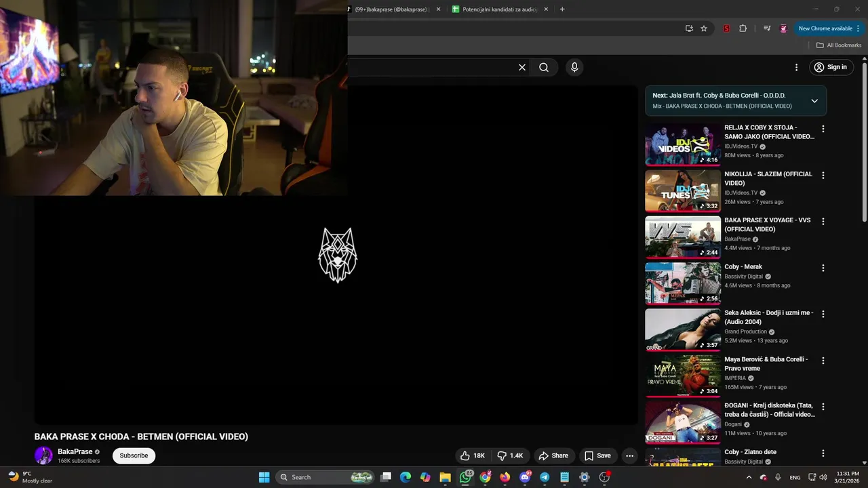Viewport: 868px width, 488px height.
Task: Like the video with thumbs-up 18K
Action: (473, 455)
